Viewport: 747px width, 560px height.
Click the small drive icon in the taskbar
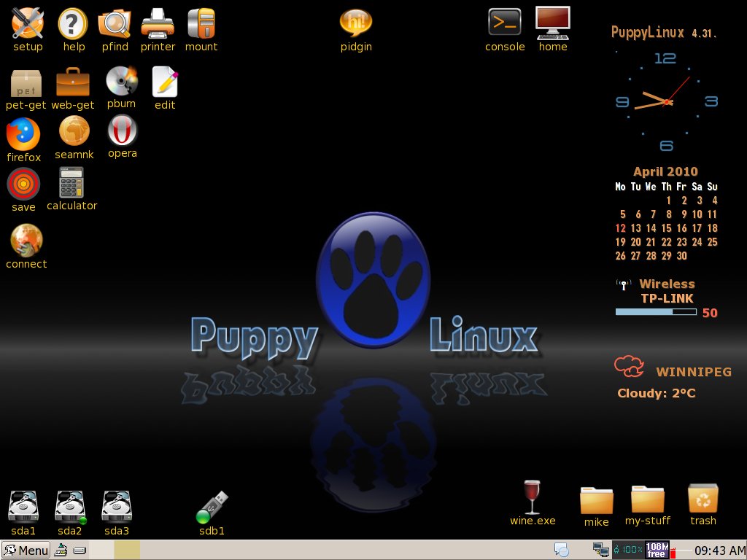click(x=80, y=551)
